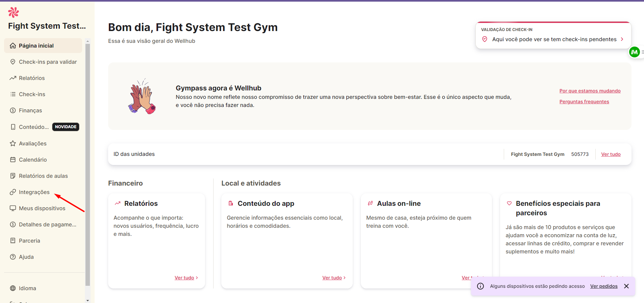Click the trend icon on Relatórios card
Image resolution: width=644 pixels, height=303 pixels.
(118, 203)
